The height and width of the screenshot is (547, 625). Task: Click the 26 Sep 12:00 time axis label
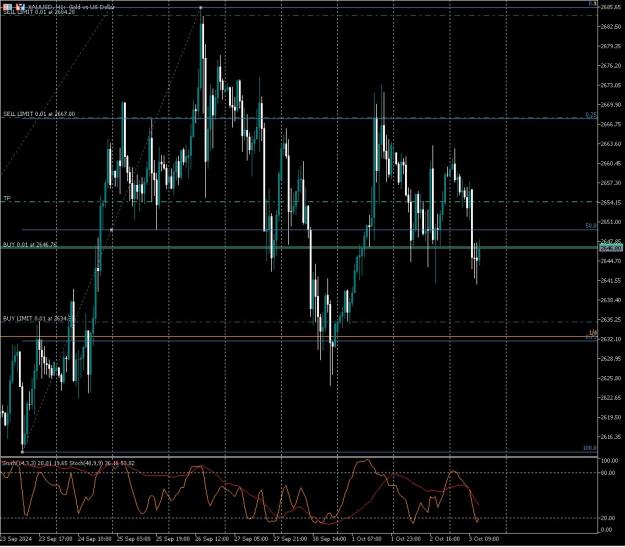pyautogui.click(x=212, y=539)
